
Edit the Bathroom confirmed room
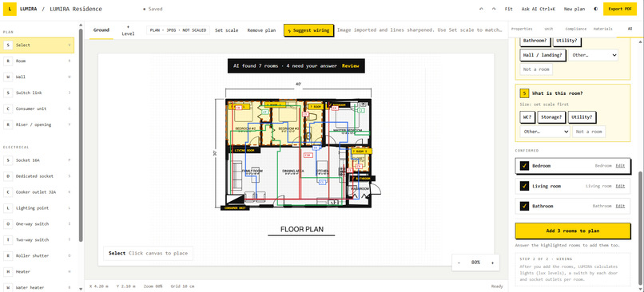click(620, 206)
